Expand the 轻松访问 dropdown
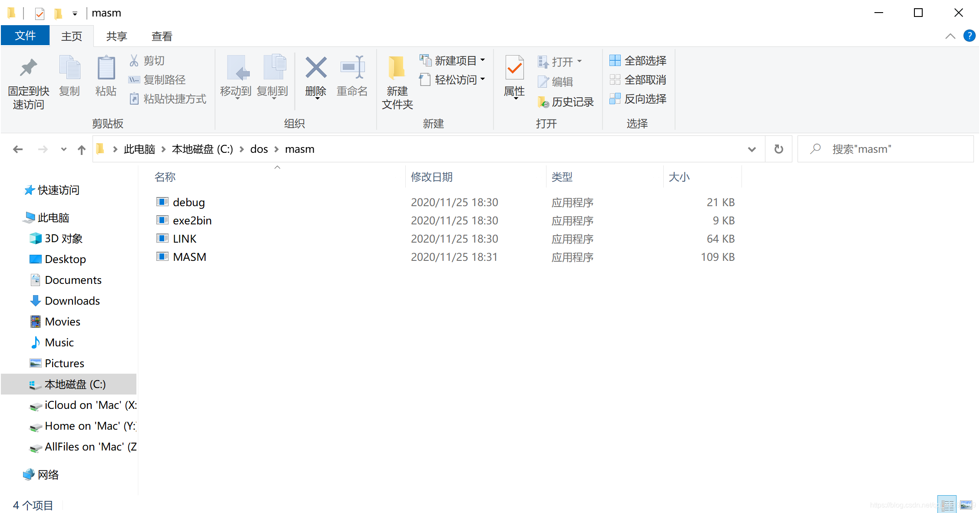Viewport: 980px width, 513px height. pos(483,79)
